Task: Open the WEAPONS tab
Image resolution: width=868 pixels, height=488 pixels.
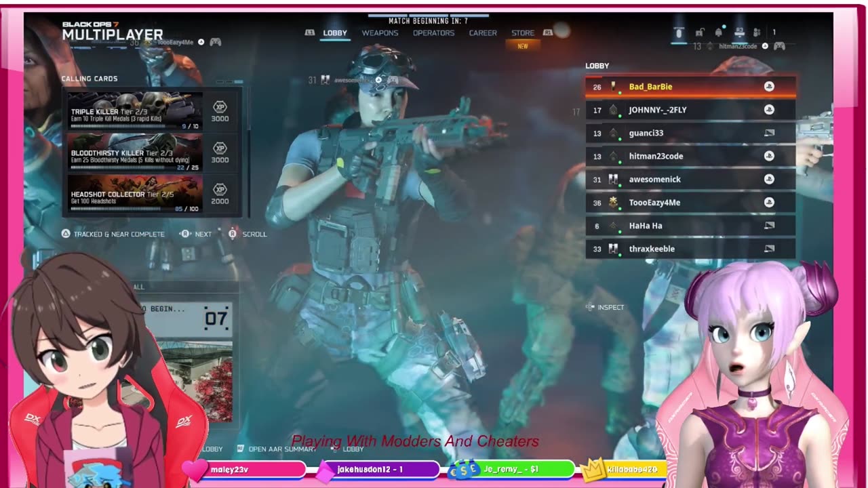Action: click(380, 33)
